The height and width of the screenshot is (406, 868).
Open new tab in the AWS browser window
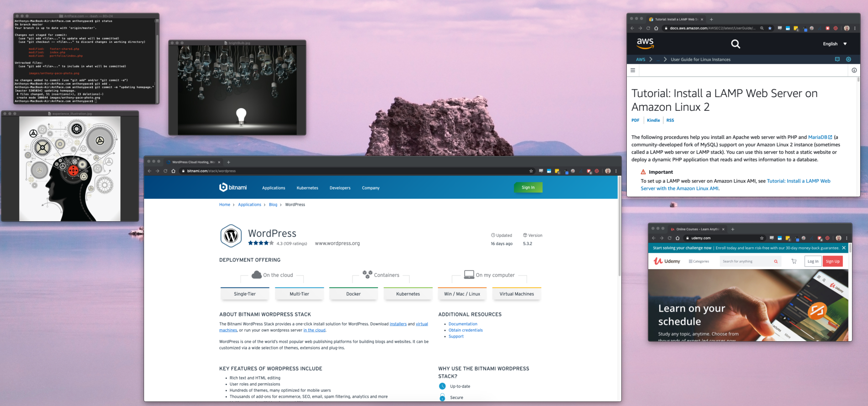click(711, 19)
